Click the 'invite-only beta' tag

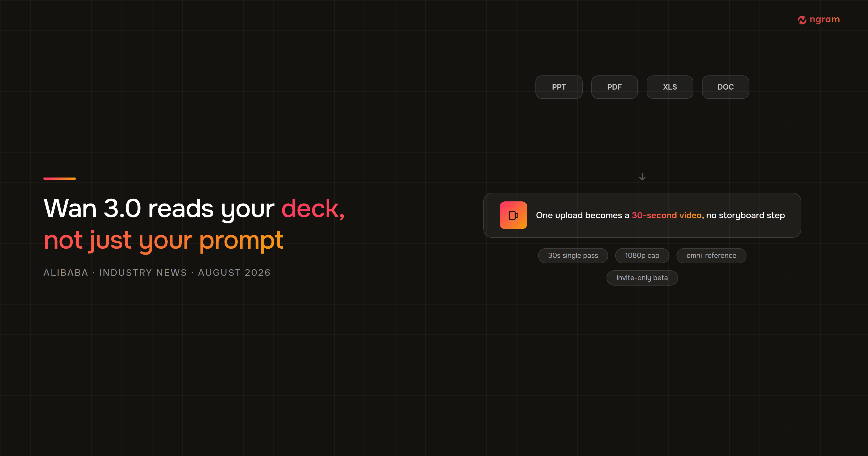[642, 278]
